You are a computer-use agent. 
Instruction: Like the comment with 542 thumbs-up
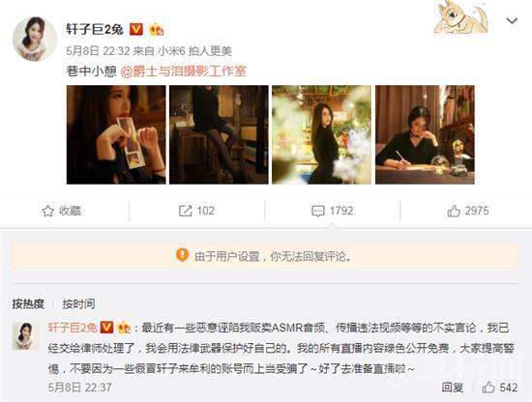(x=488, y=388)
